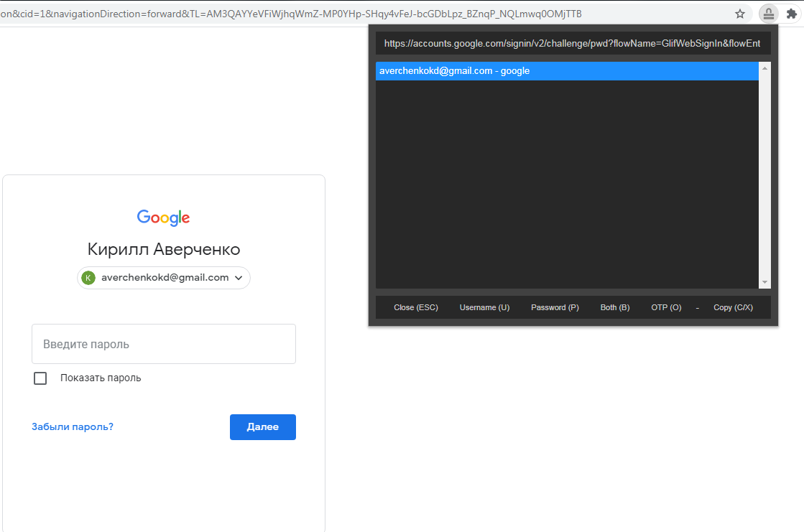Click Copy (C/X) in the popup
This screenshot has width=804, height=532.
pyautogui.click(x=734, y=307)
